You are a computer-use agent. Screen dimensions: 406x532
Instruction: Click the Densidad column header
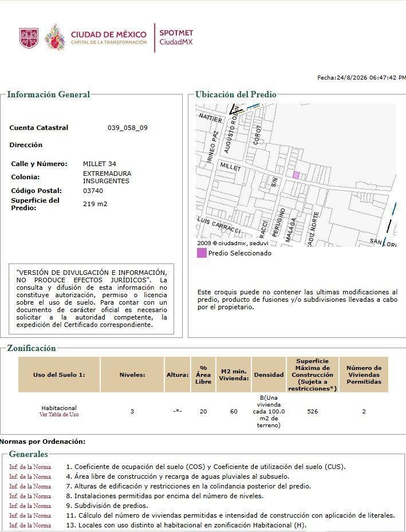(x=269, y=375)
